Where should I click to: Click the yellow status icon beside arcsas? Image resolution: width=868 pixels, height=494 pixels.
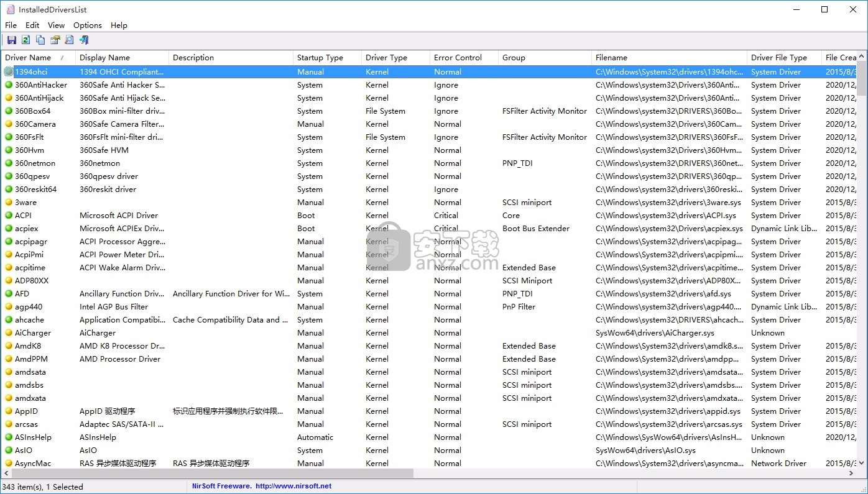tap(9, 424)
